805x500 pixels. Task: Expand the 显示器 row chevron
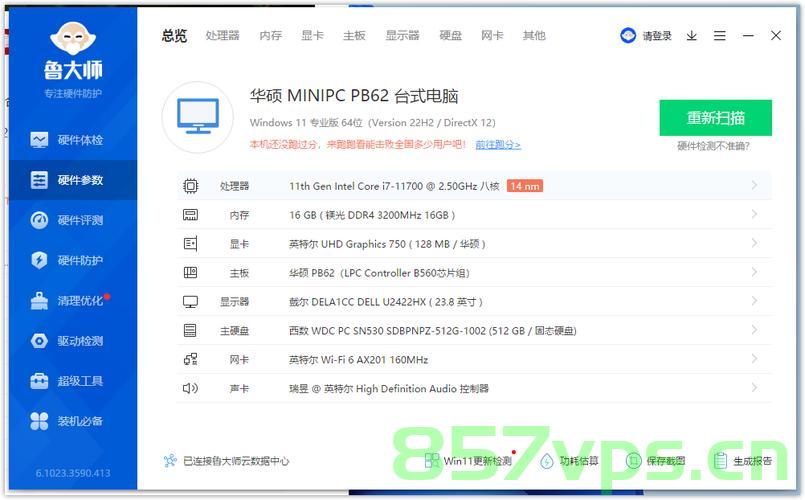click(x=754, y=301)
